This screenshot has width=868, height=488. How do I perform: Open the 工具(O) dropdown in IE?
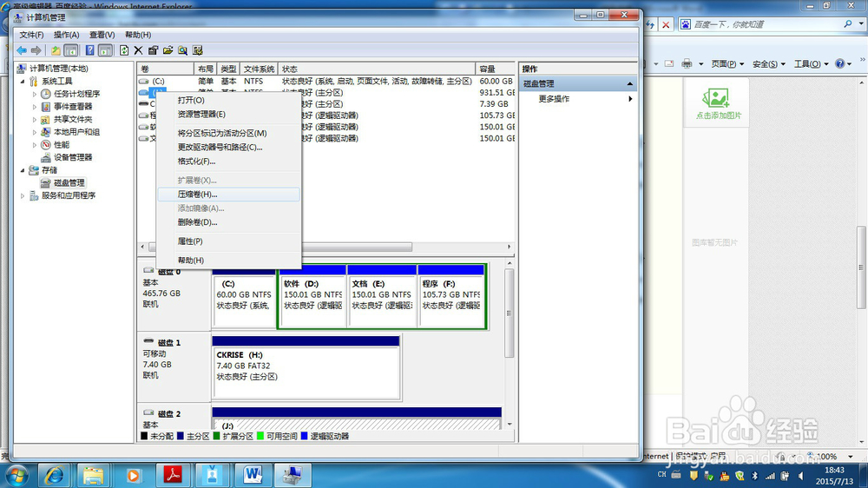(x=811, y=63)
